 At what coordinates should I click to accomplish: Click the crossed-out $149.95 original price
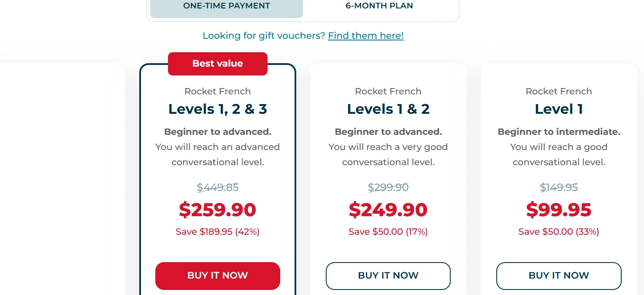(x=558, y=187)
